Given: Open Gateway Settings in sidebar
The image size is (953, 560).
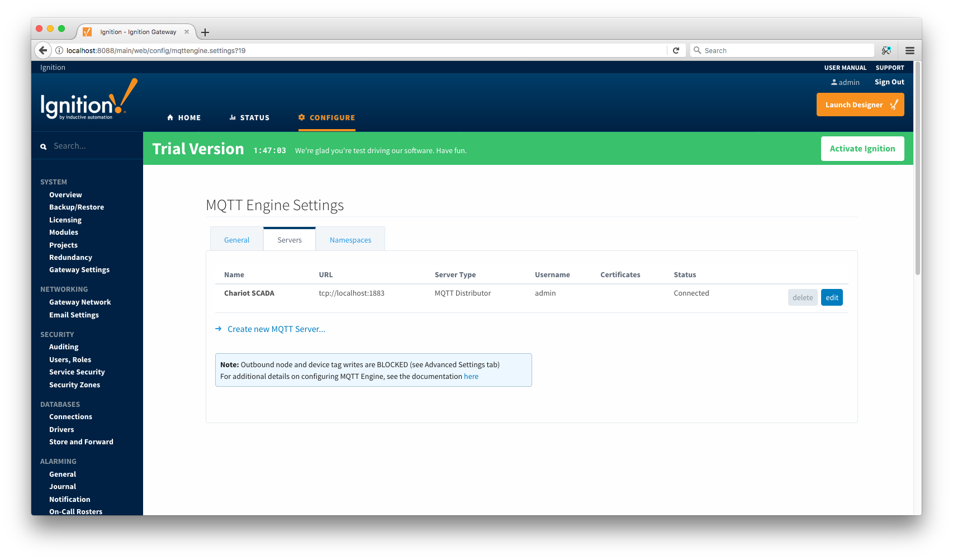Looking at the screenshot, I should 79,270.
